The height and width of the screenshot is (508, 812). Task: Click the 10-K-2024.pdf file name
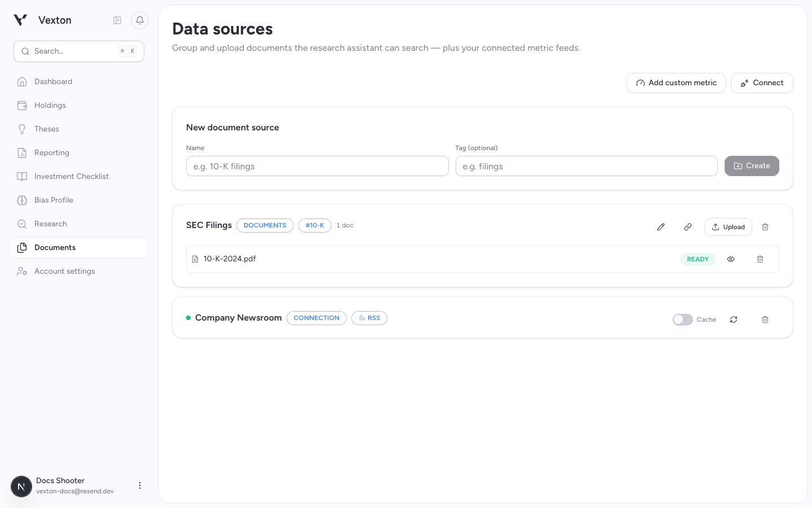pyautogui.click(x=230, y=259)
